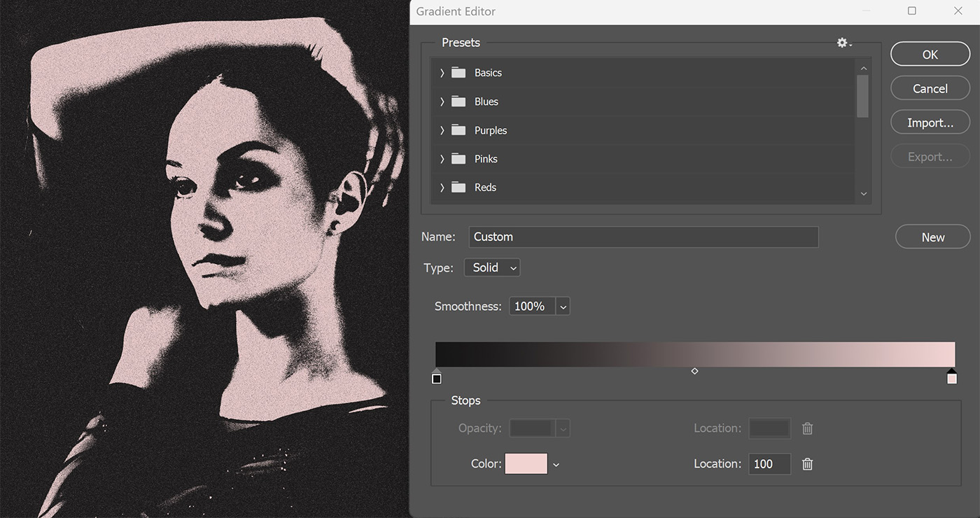980x518 pixels.
Task: Open the preset options gear menu
Action: 841,43
